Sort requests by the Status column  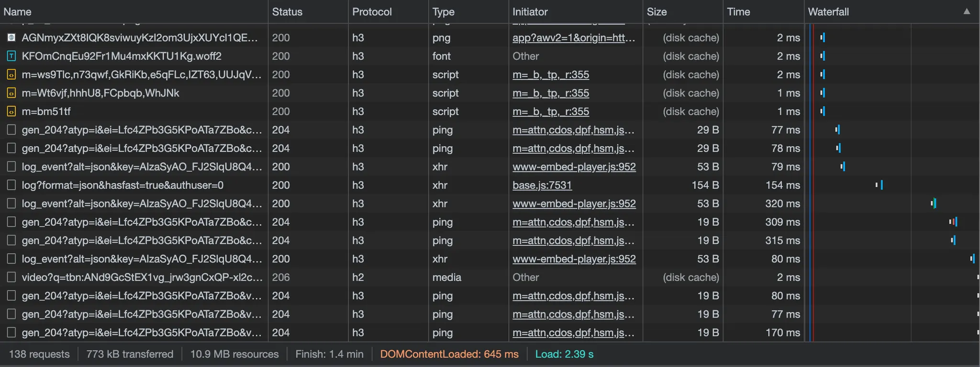287,12
